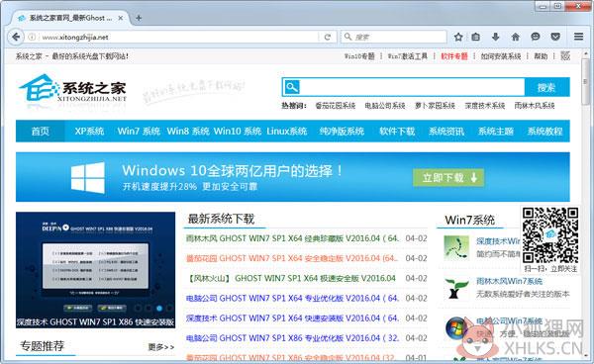Go to the browser home icon
Image resolution: width=594 pixels, height=364 pixels.
click(515, 37)
